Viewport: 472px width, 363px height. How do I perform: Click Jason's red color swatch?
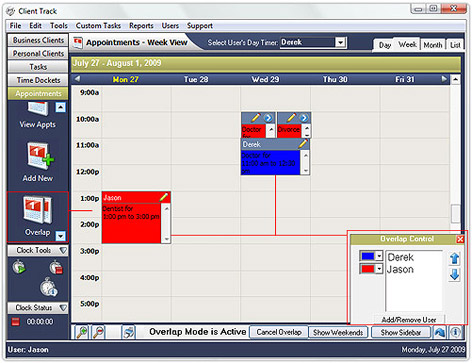click(x=368, y=269)
